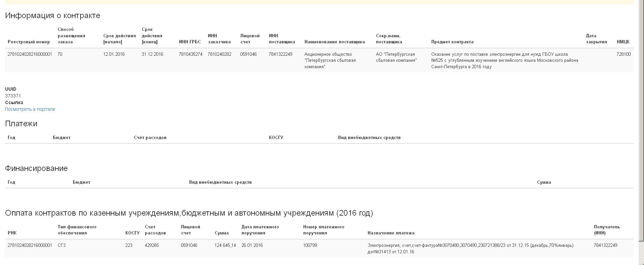Click supplier name "Акционерное общество Петербургская сбытовая компания"
644x265 pixels.
[330, 60]
